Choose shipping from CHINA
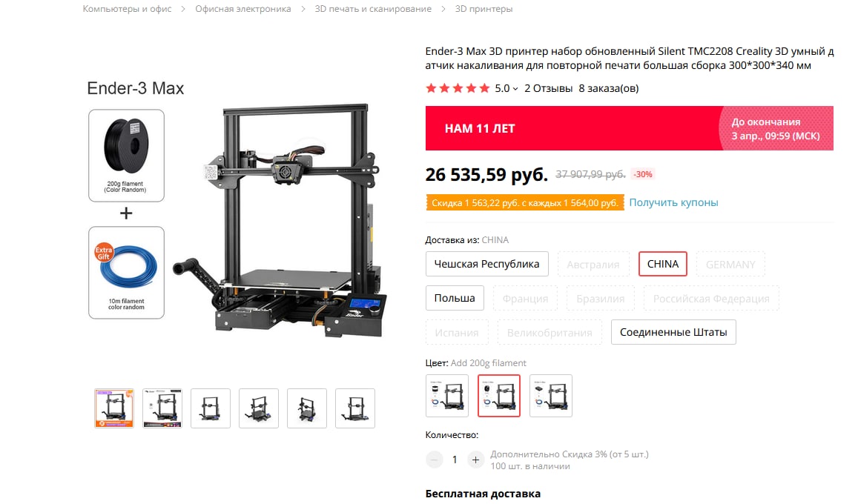The image size is (858, 504). coord(663,264)
